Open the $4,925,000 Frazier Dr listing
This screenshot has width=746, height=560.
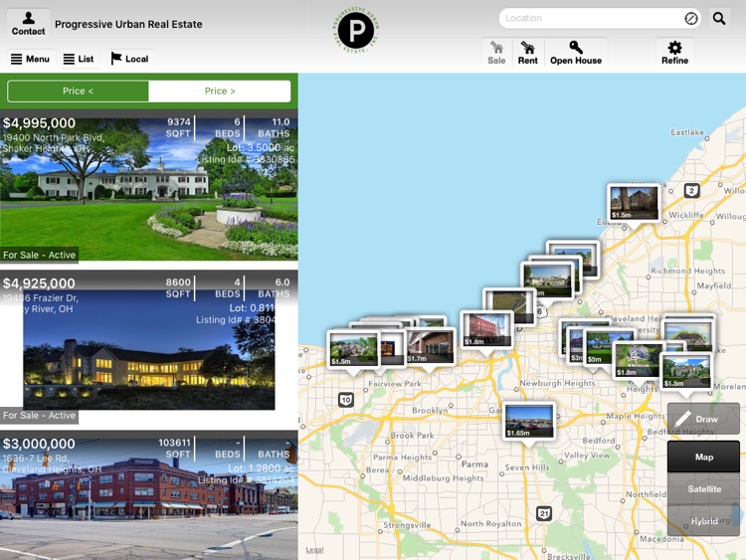[149, 346]
